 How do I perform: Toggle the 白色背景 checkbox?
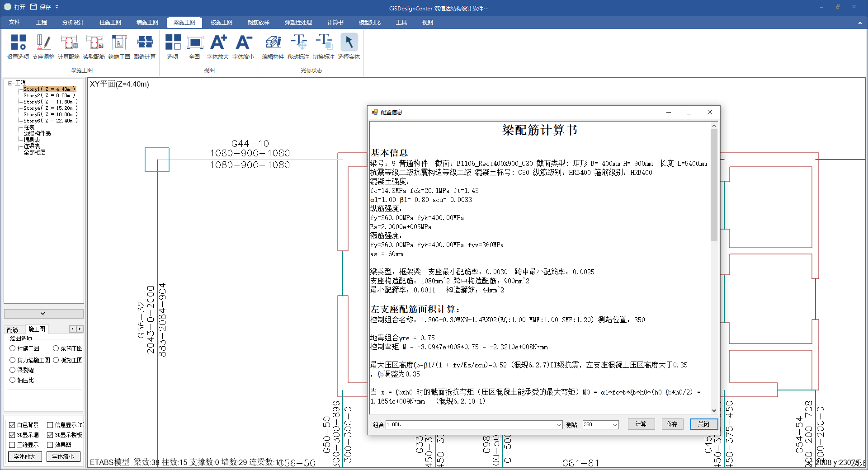tap(12, 425)
